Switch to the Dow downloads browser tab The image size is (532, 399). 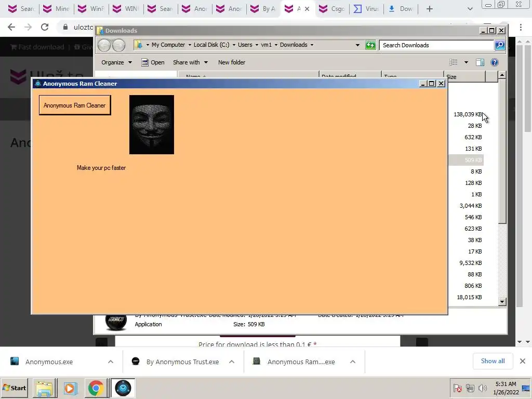point(401,9)
